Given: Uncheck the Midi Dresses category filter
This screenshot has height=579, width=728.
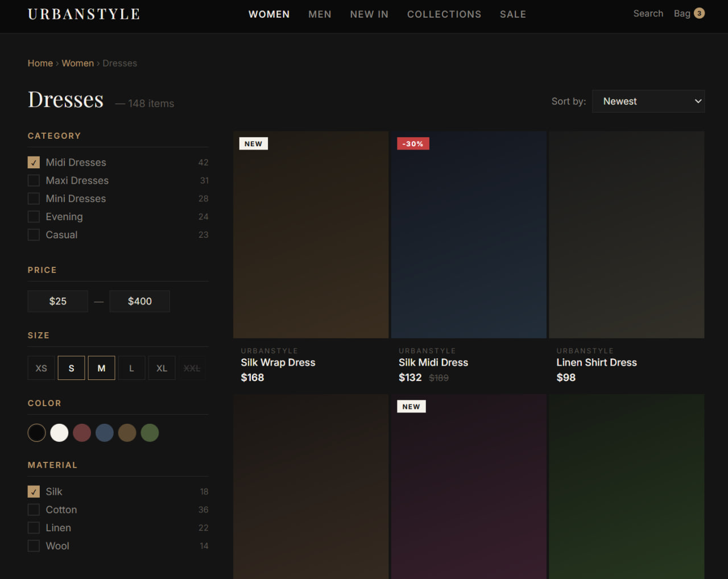Looking at the screenshot, I should [34, 163].
